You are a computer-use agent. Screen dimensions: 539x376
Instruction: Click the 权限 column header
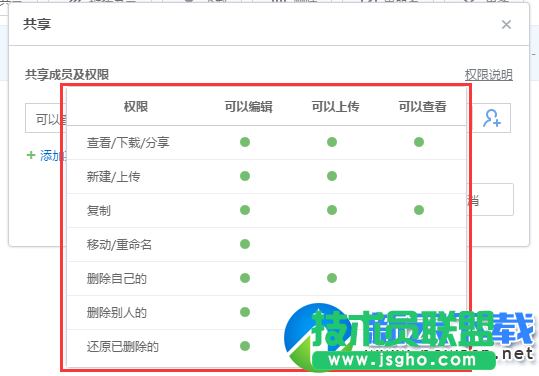136,107
